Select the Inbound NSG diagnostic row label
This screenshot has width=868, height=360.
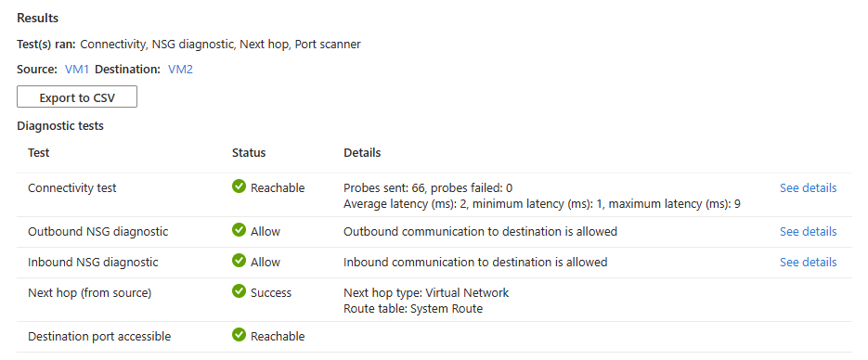tap(93, 263)
